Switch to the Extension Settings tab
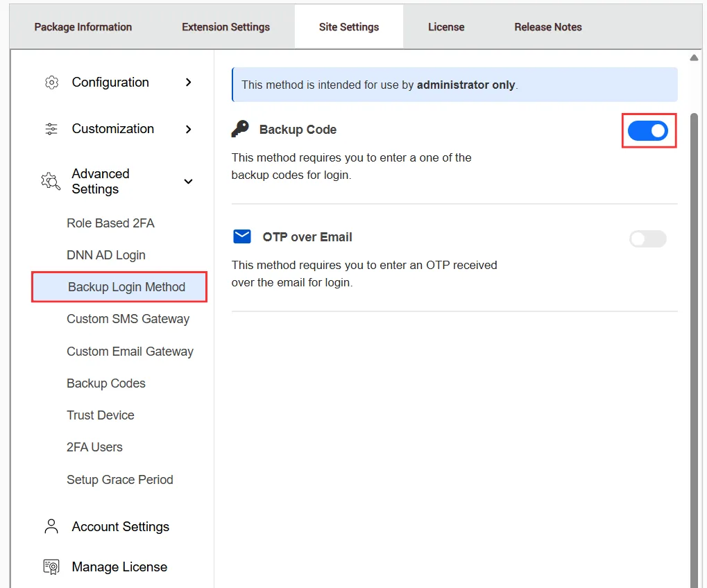This screenshot has width=707, height=588. (x=225, y=26)
